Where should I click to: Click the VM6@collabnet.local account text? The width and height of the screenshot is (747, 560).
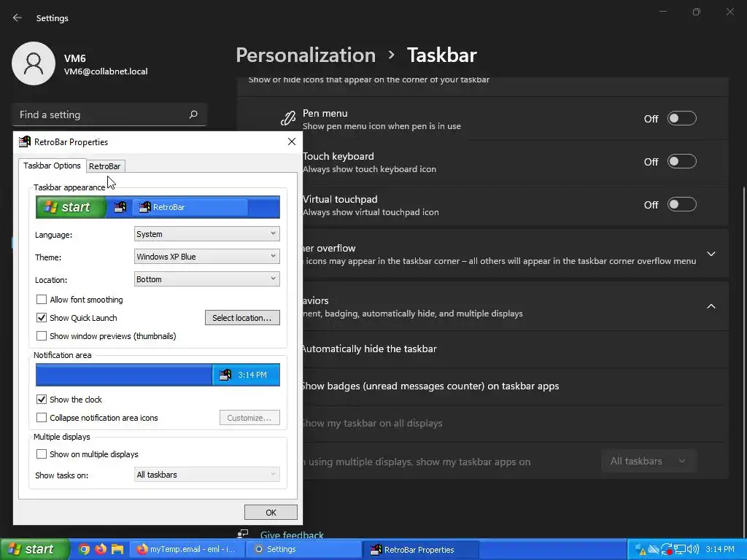[106, 71]
